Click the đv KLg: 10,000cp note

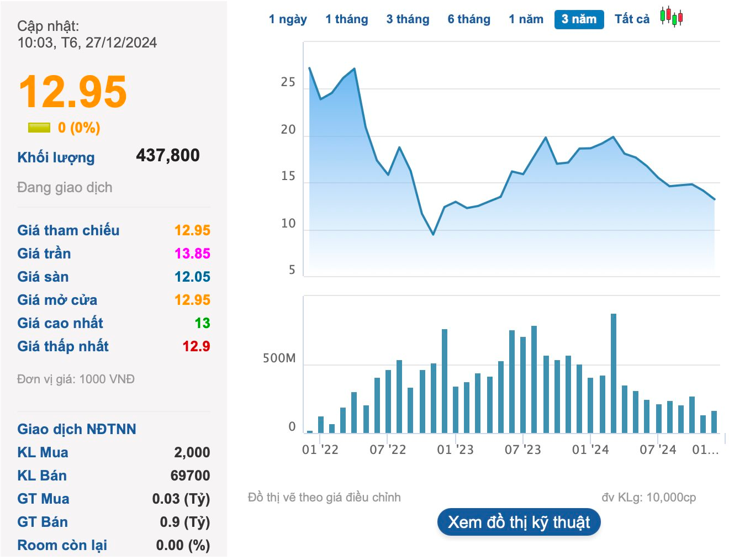648,497
